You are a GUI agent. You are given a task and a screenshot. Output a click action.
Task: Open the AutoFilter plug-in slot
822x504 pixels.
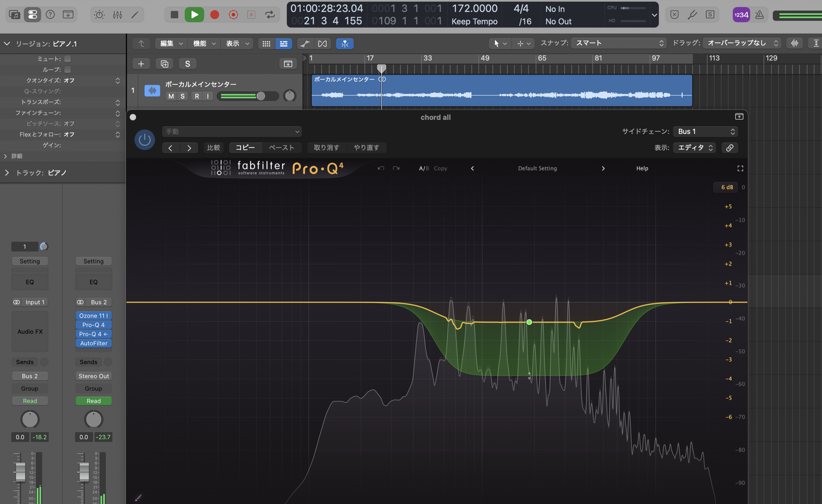pos(93,343)
